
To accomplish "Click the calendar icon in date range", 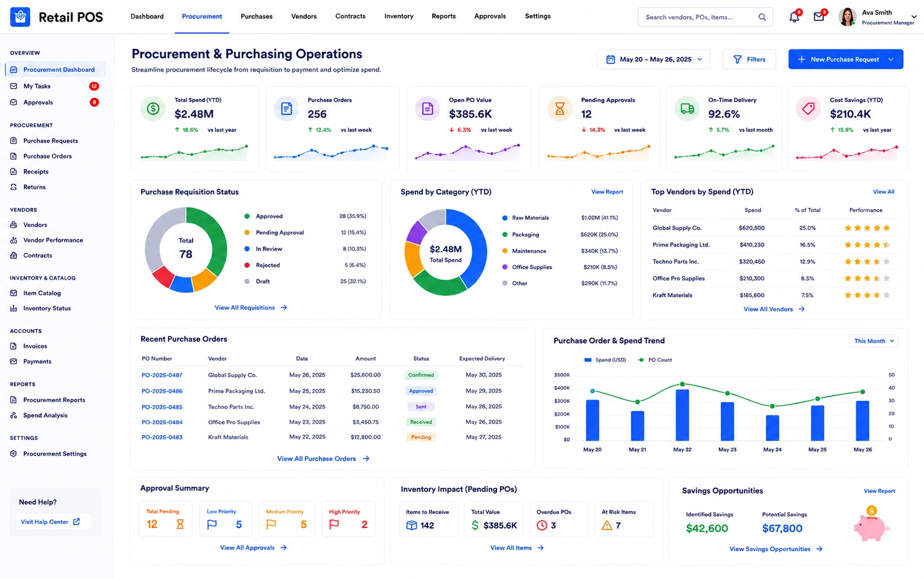I will pos(611,59).
